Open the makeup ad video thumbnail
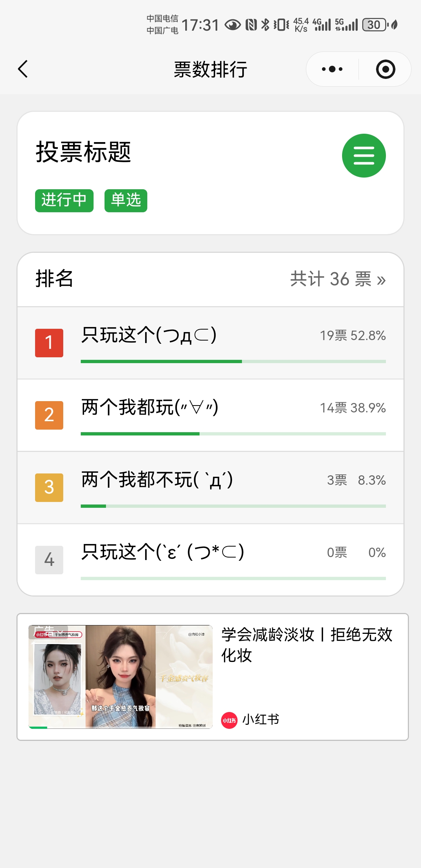 (x=121, y=677)
